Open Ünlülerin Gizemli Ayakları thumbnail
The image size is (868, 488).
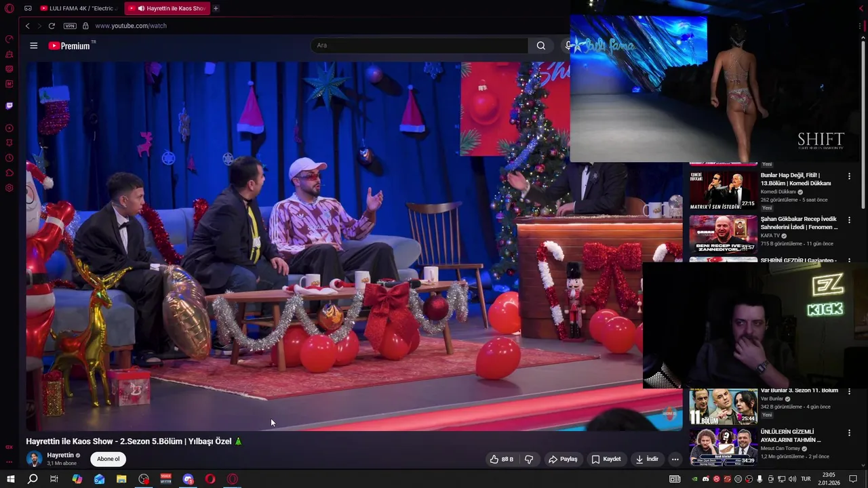(x=723, y=447)
